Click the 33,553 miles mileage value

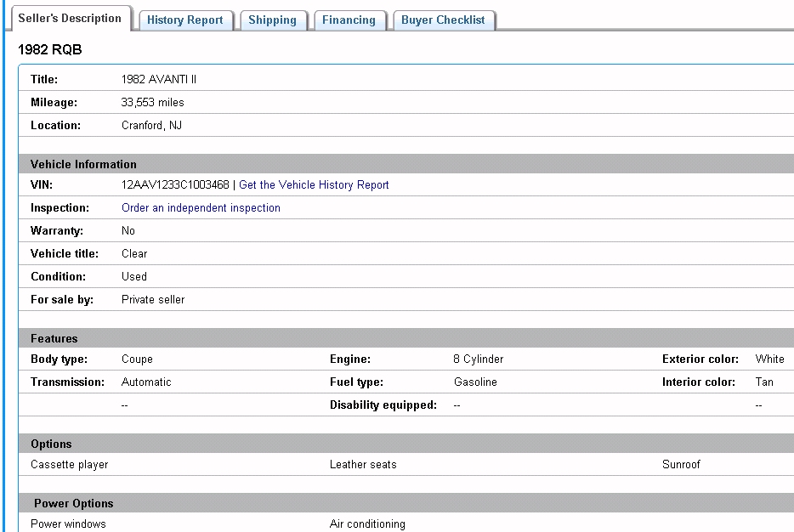pos(153,102)
